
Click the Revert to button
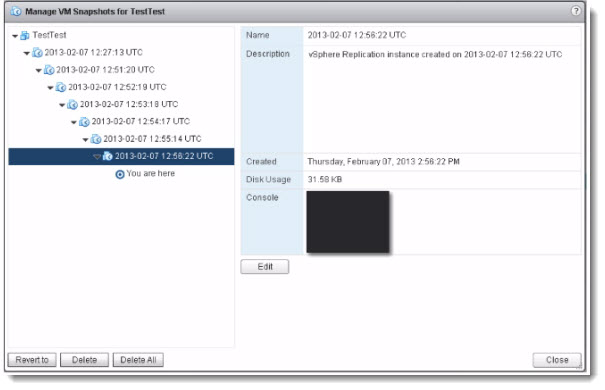tap(32, 360)
